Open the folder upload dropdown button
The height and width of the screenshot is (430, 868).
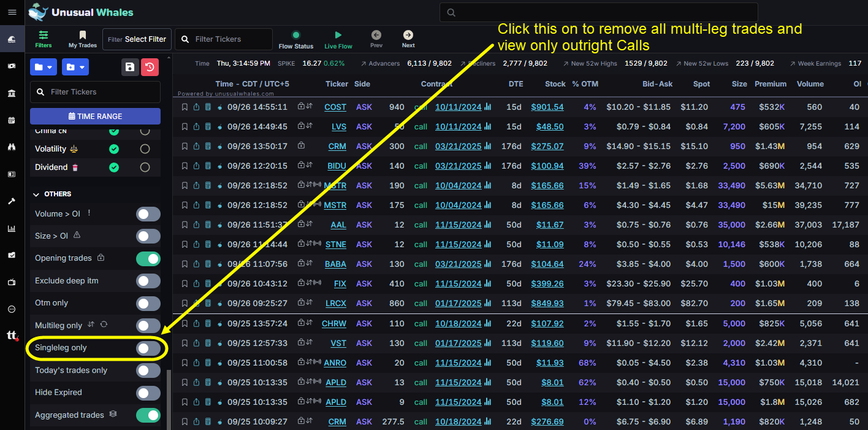click(x=75, y=67)
